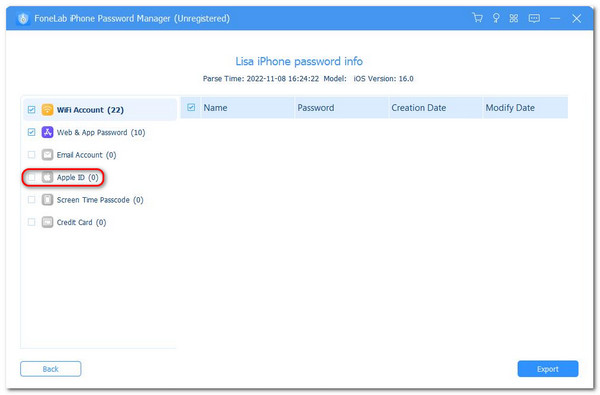The image size is (600, 395).
Task: Click the gray Email Account envelope icon
Action: click(47, 155)
